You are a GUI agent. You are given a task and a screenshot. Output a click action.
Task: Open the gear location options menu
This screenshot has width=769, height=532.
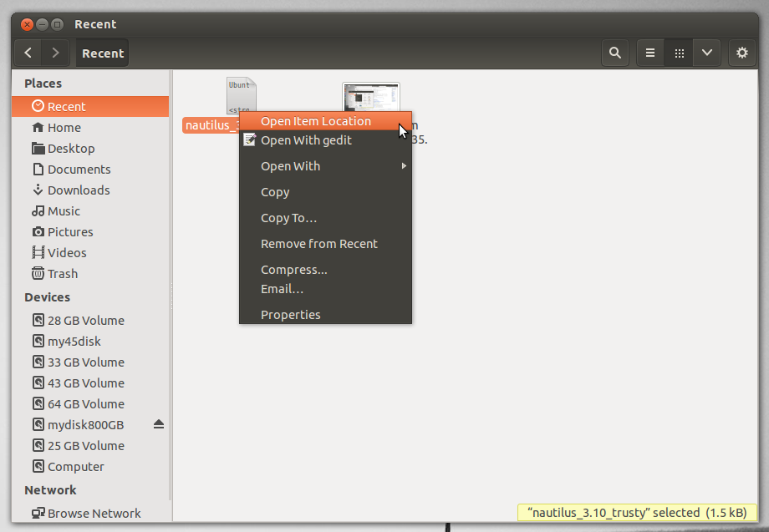click(x=742, y=53)
